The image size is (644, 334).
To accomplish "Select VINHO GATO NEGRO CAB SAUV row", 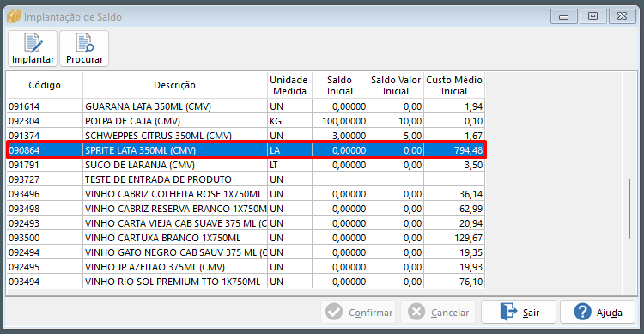I will pyautogui.click(x=246, y=252).
